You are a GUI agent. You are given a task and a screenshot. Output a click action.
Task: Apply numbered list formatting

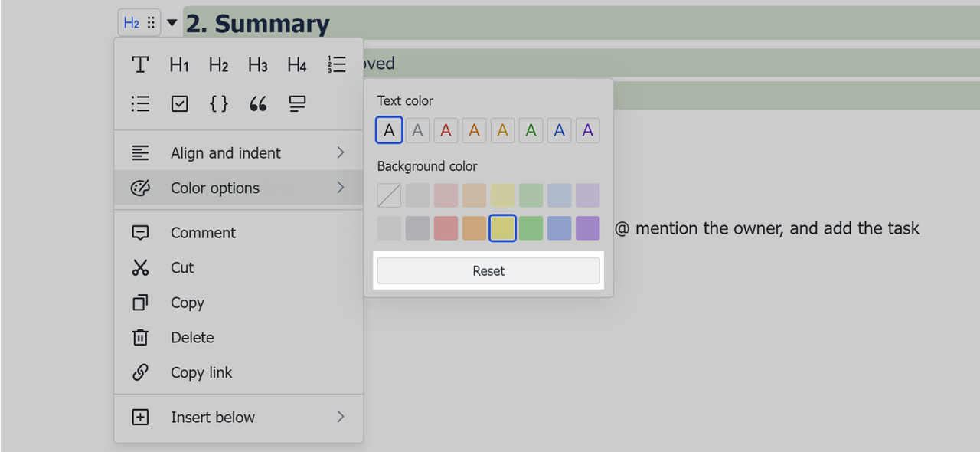pyautogui.click(x=336, y=65)
